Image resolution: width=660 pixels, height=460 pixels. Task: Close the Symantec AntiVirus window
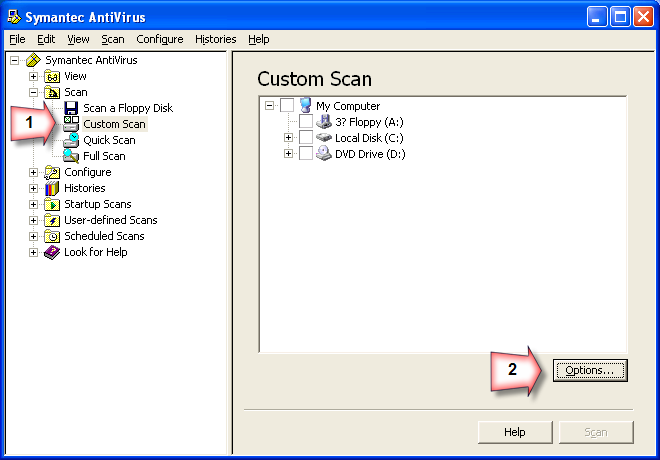(643, 17)
